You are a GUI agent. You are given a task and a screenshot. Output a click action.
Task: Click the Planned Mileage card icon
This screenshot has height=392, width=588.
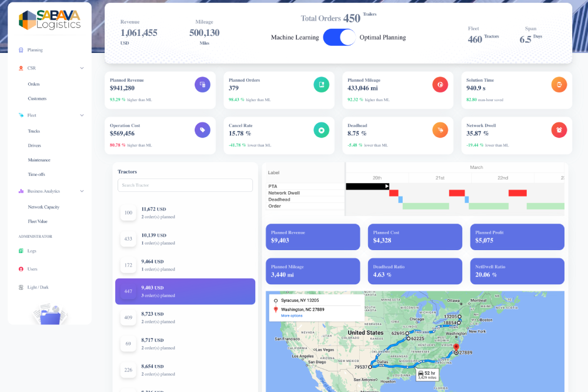440,85
